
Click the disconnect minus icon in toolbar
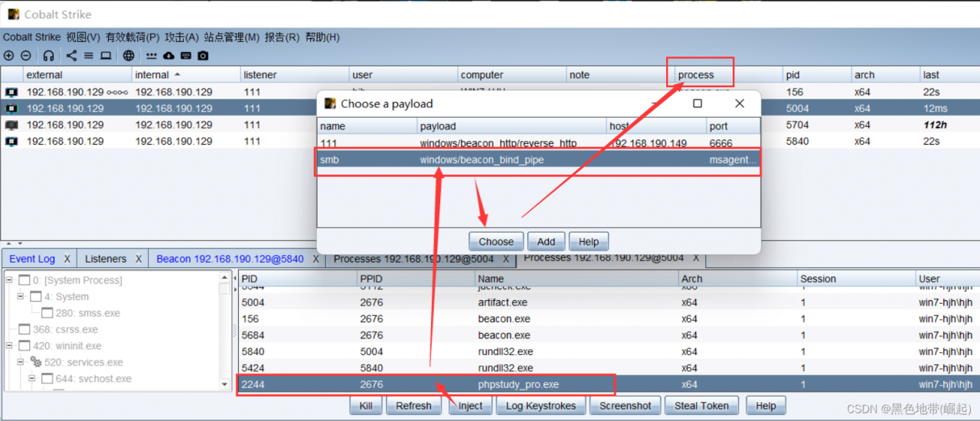(x=25, y=56)
